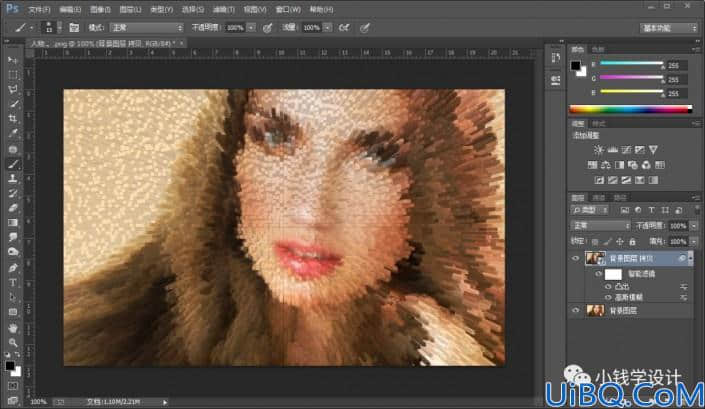Image resolution: width=705 pixels, height=409 pixels.
Task: Click the Photo Filter adjustment icon
Action: pyautogui.click(x=633, y=165)
